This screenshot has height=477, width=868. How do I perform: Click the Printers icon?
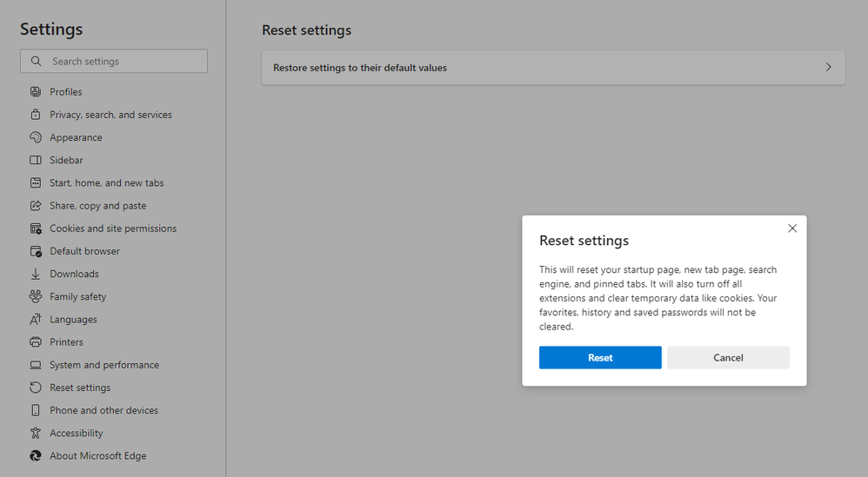[36, 342]
